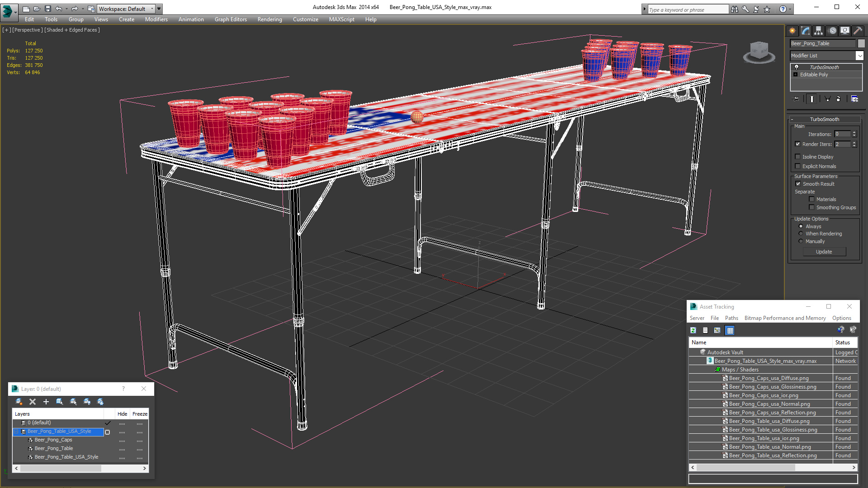Open the Help dropdown arrow in title bar
Image resolution: width=868 pixels, height=488 pixels.
tap(790, 9)
